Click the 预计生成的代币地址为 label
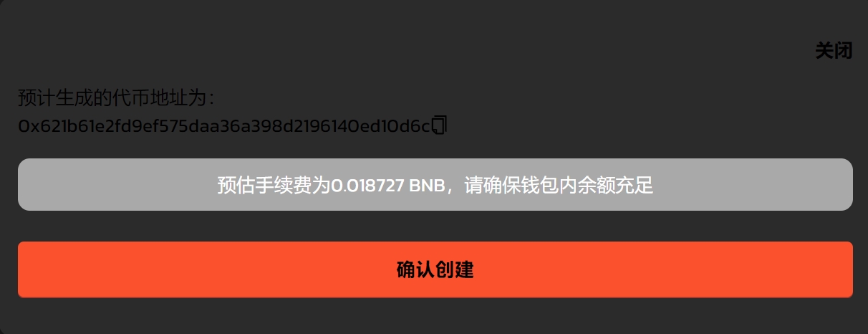 116,97
